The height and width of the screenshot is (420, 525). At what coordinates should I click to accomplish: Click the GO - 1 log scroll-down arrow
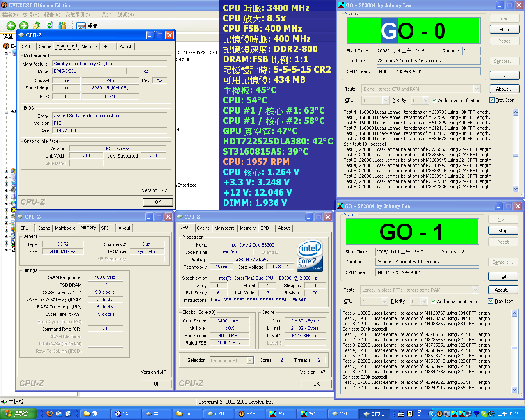coord(515,390)
